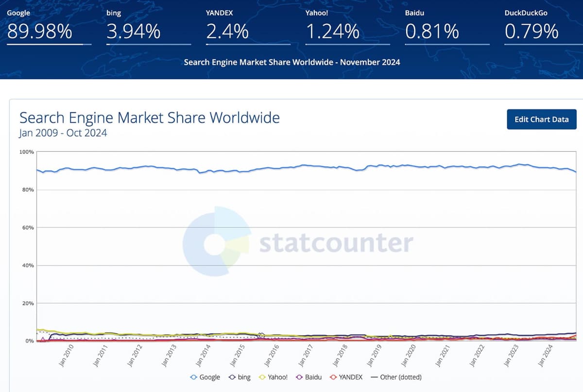Toggle off the Other (dotted) series
Image resolution: width=583 pixels, height=392 pixels.
pos(397,377)
